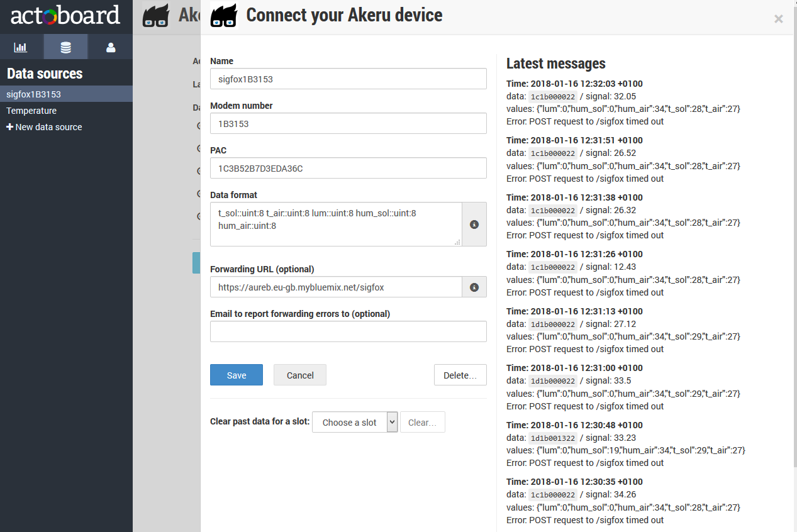Image resolution: width=797 pixels, height=532 pixels.
Task: Open the dashboards chart icon tab
Action: (21, 47)
